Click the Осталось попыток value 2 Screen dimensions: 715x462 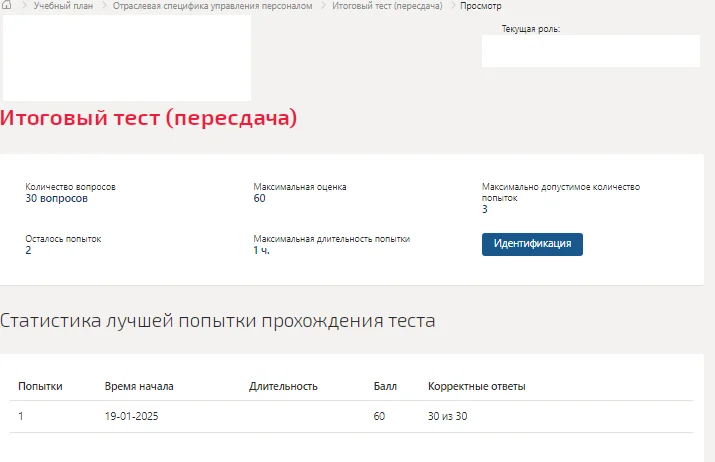(28, 250)
